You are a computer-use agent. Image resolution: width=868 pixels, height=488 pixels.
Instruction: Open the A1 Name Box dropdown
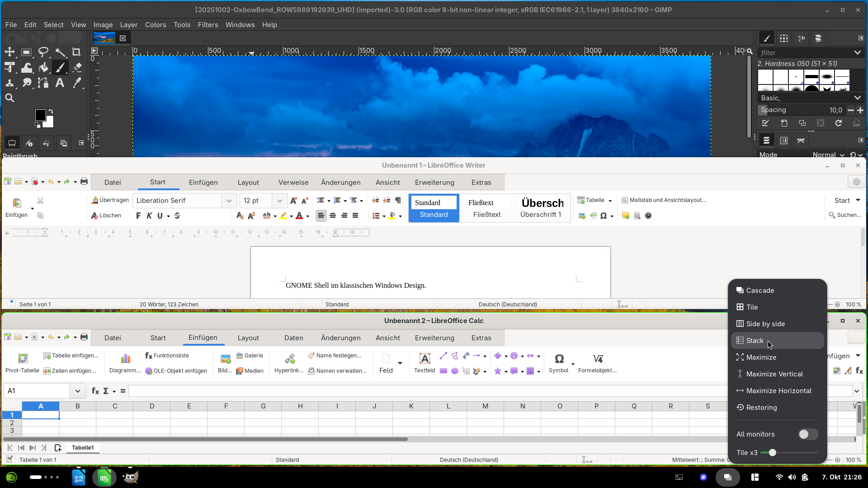click(77, 391)
